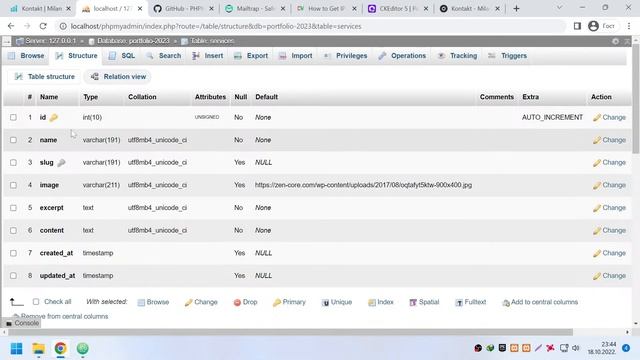Open the browser side panel icon

click(577, 26)
